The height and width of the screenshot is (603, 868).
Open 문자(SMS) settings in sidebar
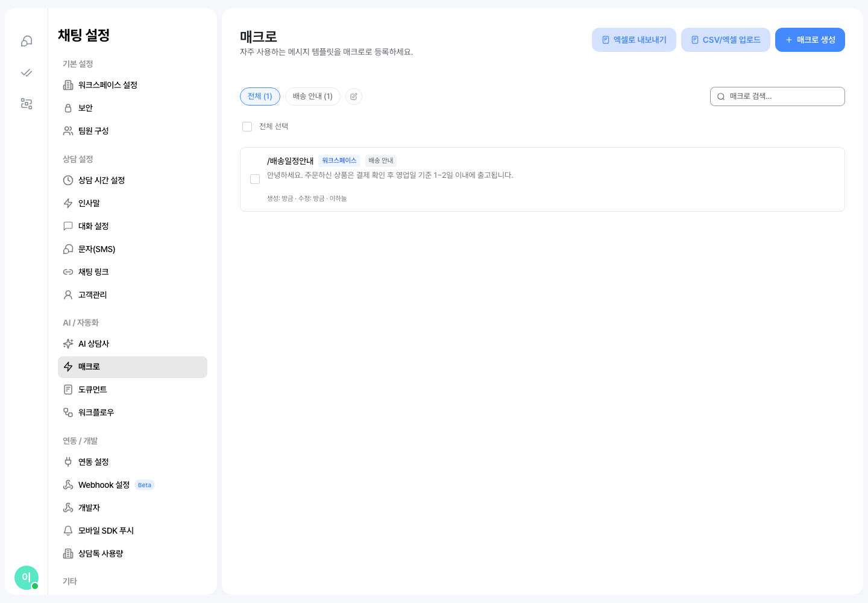coord(133,249)
